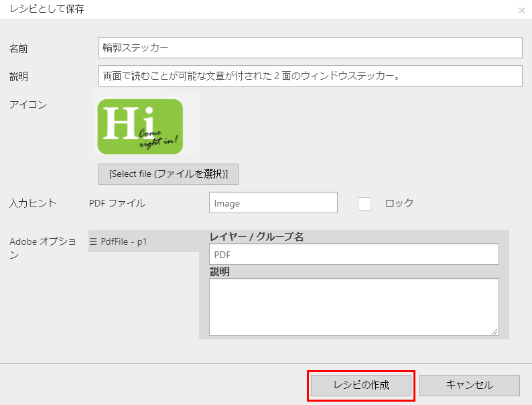Image resolution: width=532 pixels, height=405 pixels.
Task: Click the Adobe オプション label
Action: (43, 248)
